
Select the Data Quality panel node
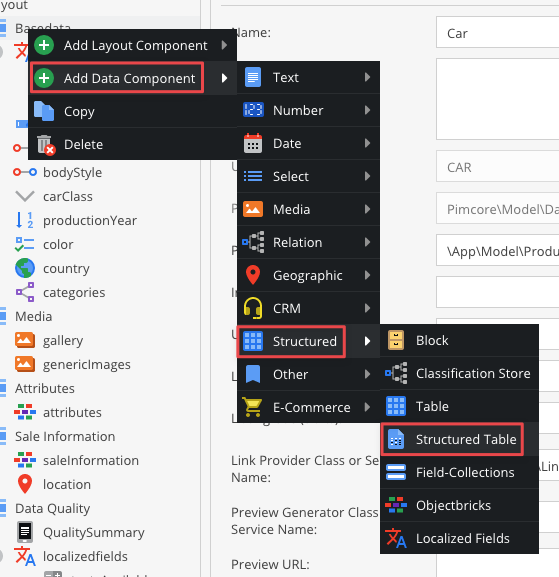(x=53, y=508)
